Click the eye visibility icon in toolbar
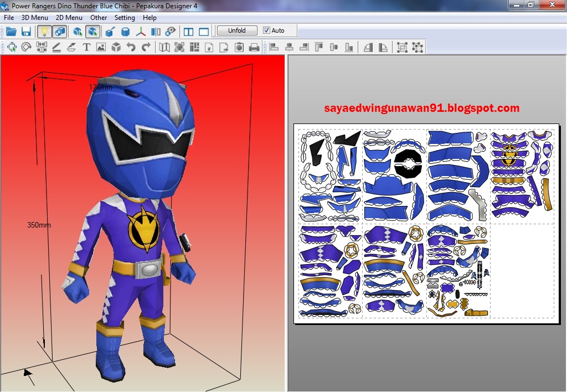 click(x=171, y=32)
